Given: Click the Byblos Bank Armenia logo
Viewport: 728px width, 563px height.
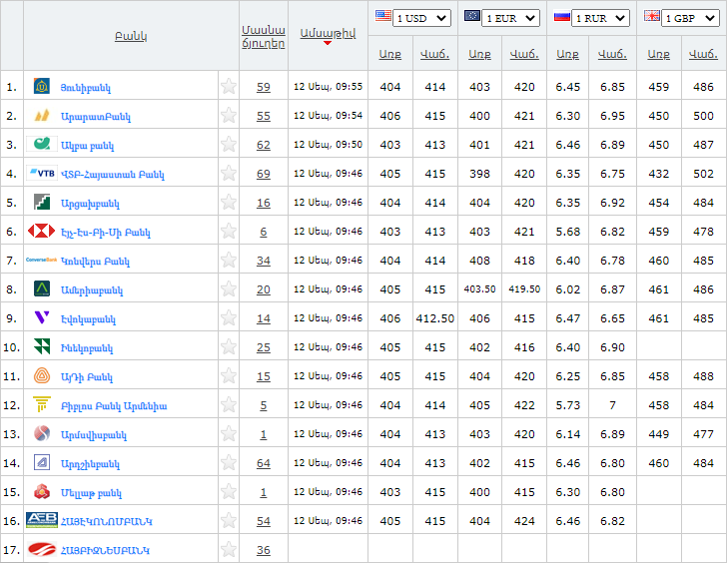Looking at the screenshot, I should [x=42, y=405].
